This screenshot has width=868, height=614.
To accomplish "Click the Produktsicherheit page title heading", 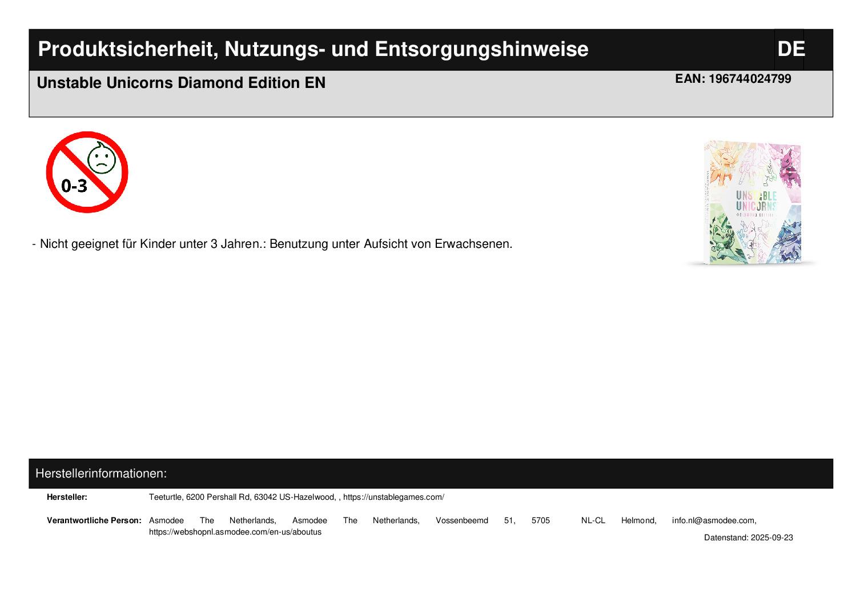I will click(312, 49).
